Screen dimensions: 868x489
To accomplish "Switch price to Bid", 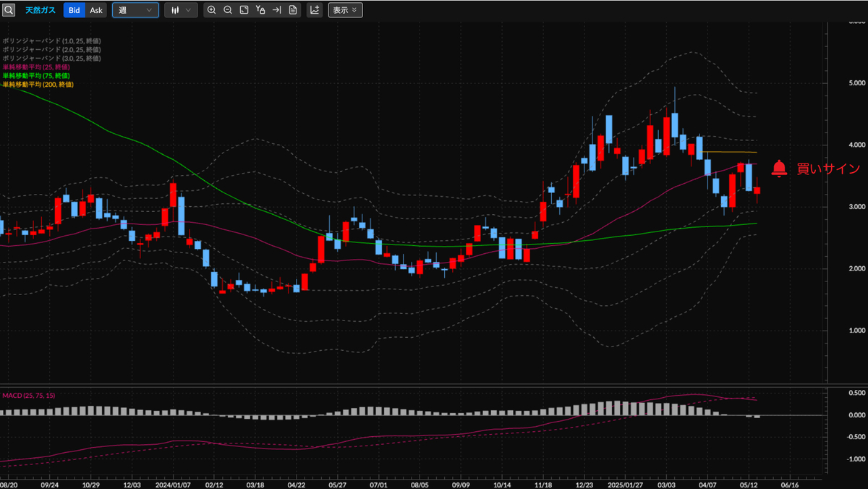I will click(x=74, y=10).
